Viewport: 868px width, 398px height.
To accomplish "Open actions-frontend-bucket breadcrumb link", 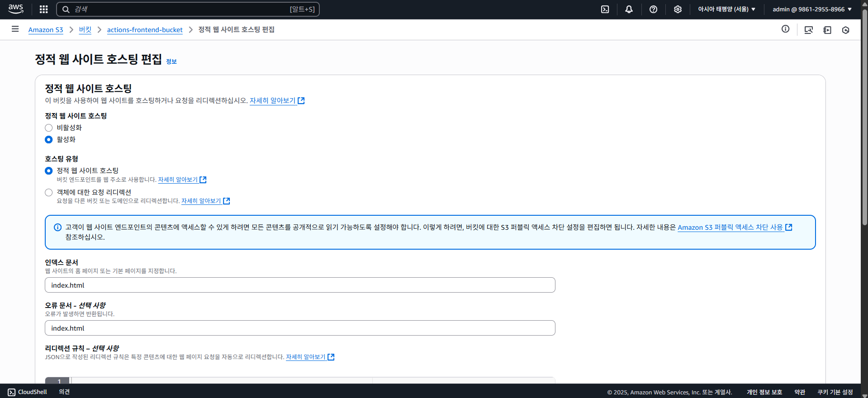I will pyautogui.click(x=145, y=30).
